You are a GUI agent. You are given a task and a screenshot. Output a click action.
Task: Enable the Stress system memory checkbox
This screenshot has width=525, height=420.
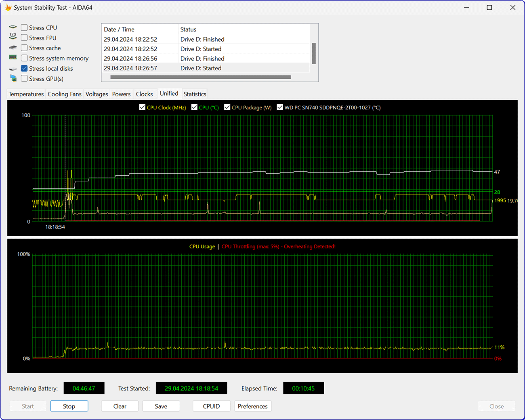point(24,58)
